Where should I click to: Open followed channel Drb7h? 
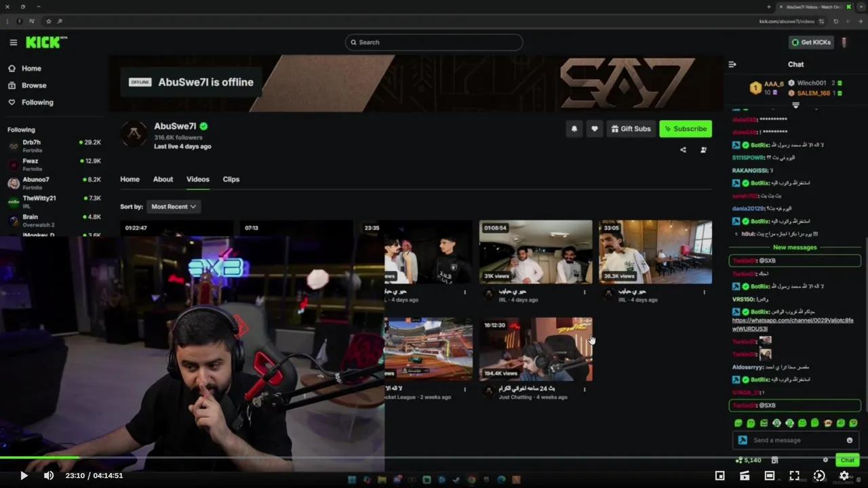54,146
